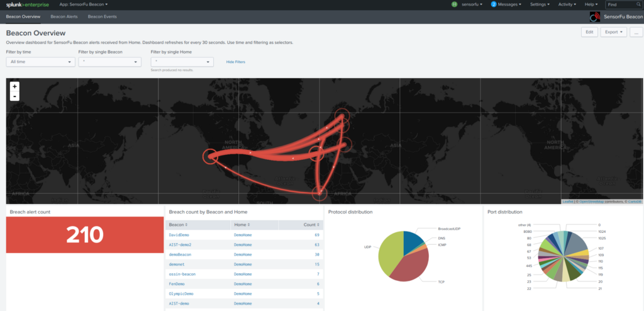644x311 pixels.
Task: Zoom out on the map
Action: click(14, 96)
